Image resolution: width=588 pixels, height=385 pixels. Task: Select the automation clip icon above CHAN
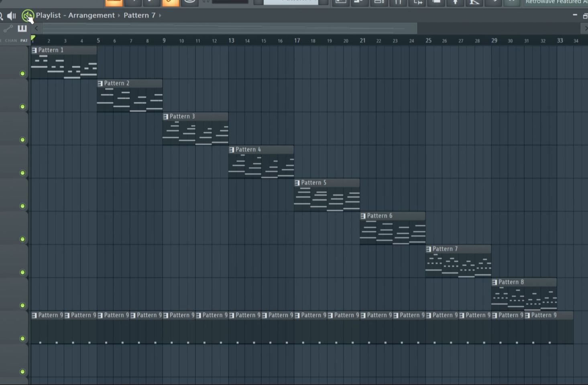(8, 29)
